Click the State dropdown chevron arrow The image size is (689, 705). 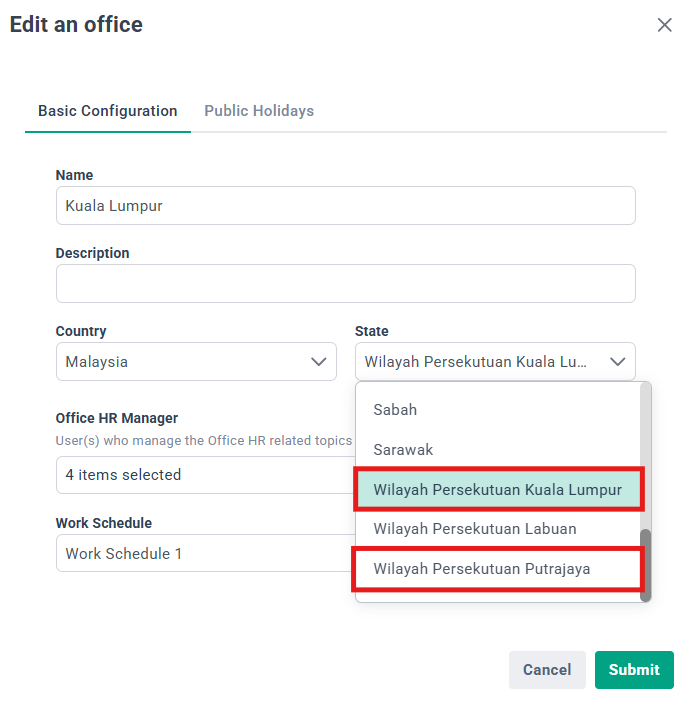click(x=618, y=362)
